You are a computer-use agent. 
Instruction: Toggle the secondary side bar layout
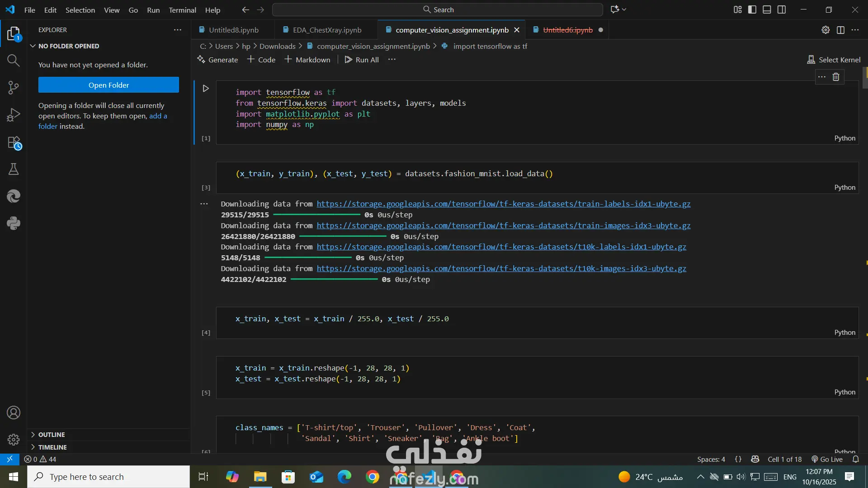[782, 9]
